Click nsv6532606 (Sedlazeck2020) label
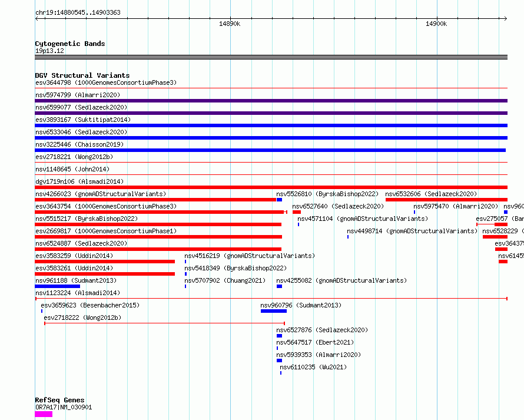 pos(431,194)
